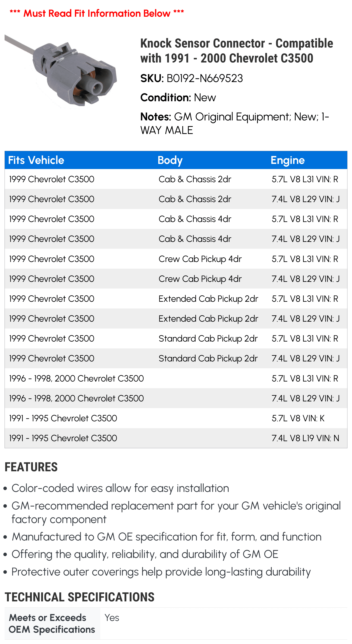Click the FEATURES section heading
The image size is (352, 644).
(x=31, y=467)
